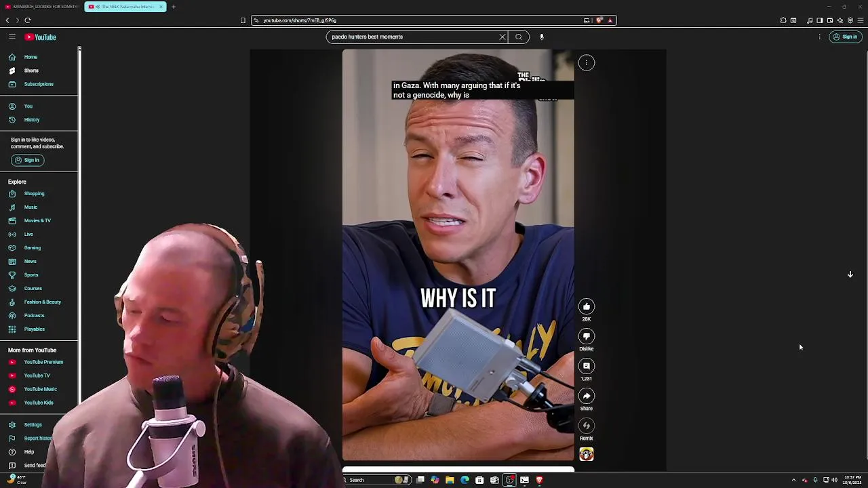Screen dimensions: 868x488
Task: Clear the search query with X
Action: point(502,37)
